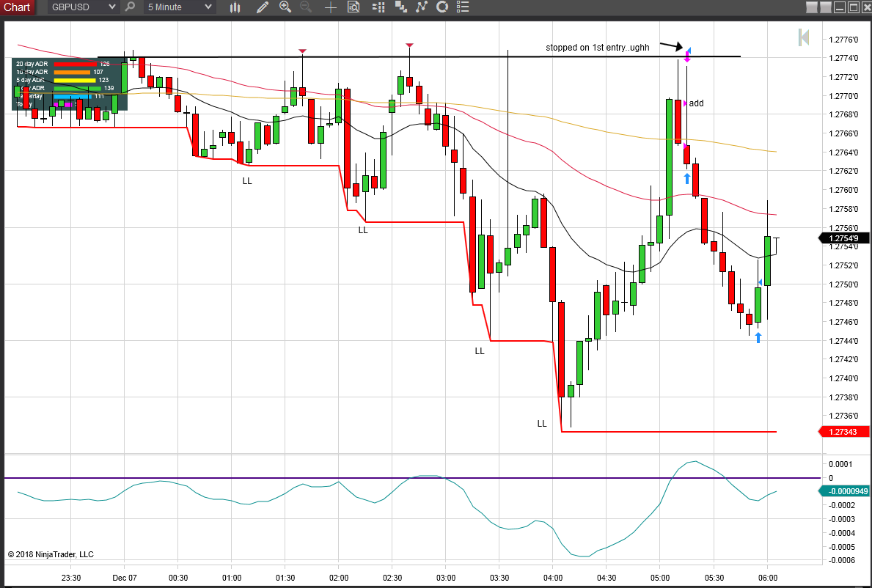Click the current price marker 1.2754'9

pos(843,238)
